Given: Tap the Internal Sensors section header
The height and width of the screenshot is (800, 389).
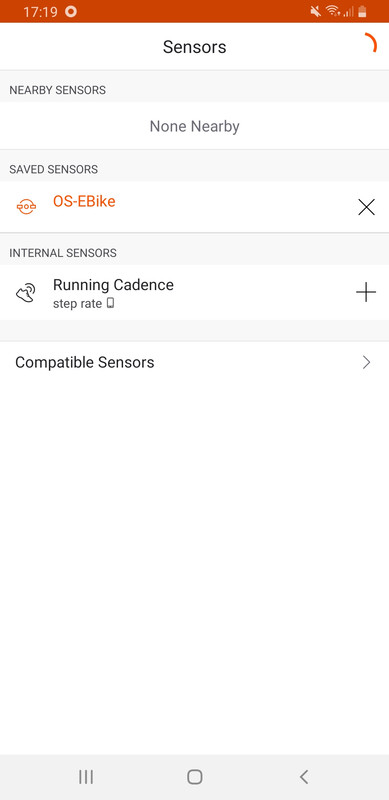Looking at the screenshot, I should pyautogui.click(x=63, y=253).
